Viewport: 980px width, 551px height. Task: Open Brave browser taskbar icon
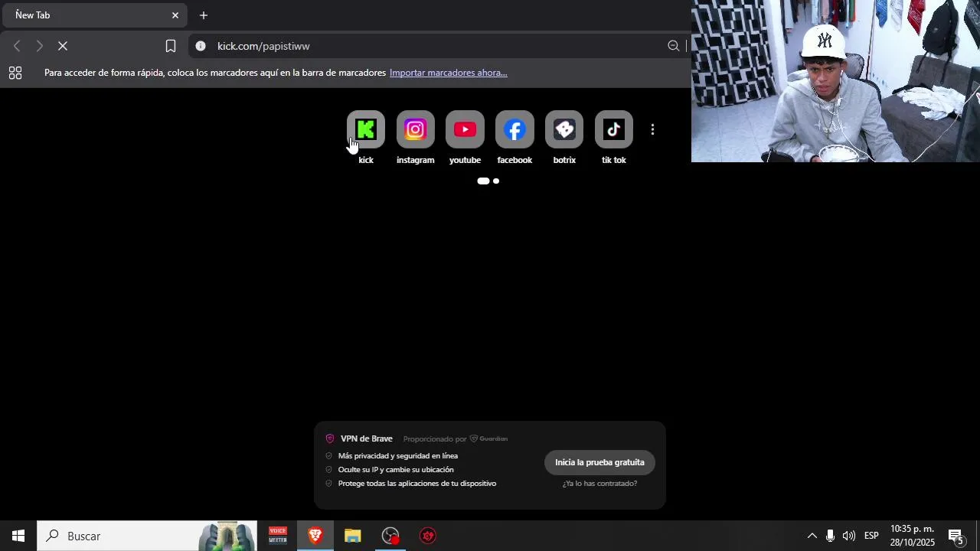point(315,536)
